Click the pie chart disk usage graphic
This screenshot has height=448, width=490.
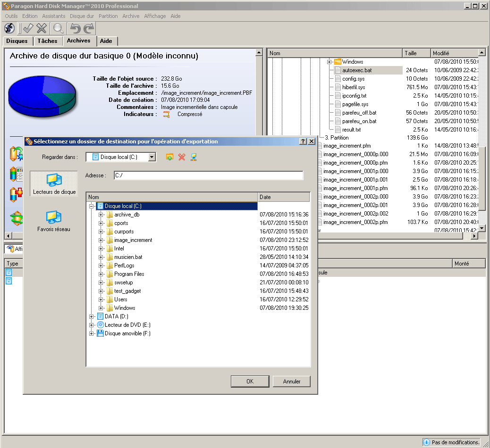tap(42, 96)
